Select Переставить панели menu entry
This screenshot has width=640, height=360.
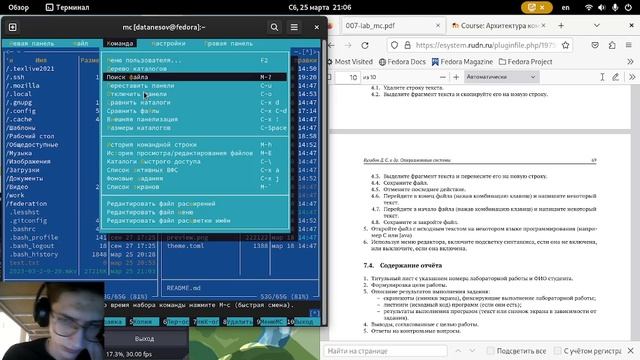[194, 86]
